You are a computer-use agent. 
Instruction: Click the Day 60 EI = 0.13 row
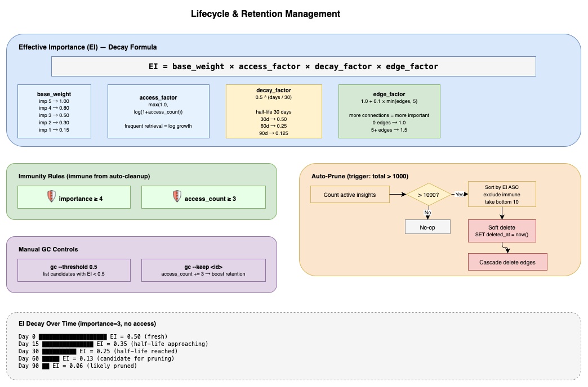(96, 358)
